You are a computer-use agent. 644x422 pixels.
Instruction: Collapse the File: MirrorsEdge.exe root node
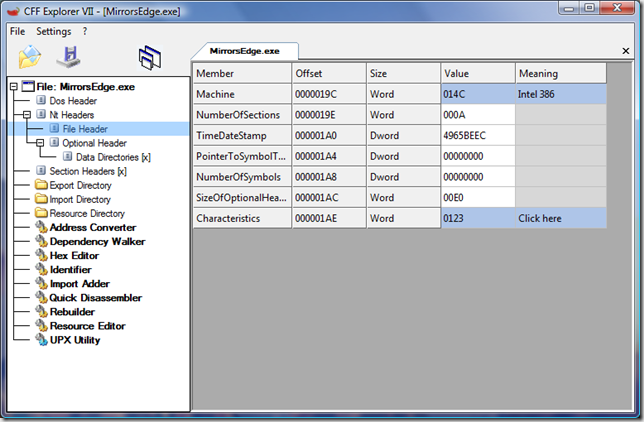point(14,86)
